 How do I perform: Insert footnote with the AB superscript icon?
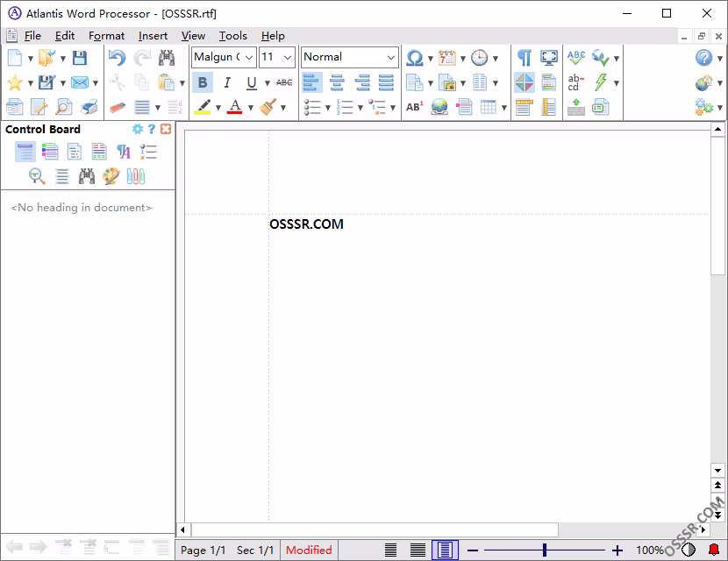pos(414,107)
